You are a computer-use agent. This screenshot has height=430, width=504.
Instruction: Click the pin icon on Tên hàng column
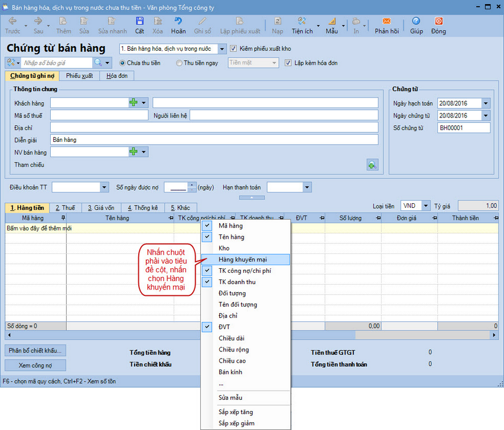171,218
